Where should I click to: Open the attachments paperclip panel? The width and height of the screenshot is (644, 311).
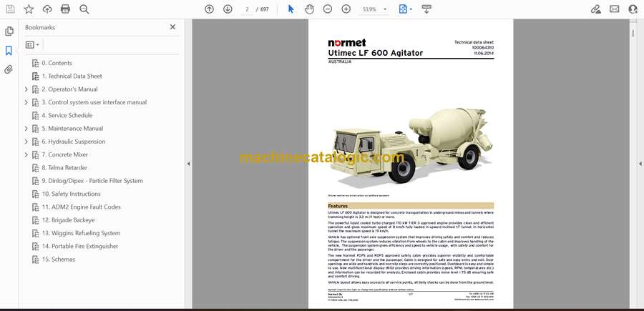(9, 69)
